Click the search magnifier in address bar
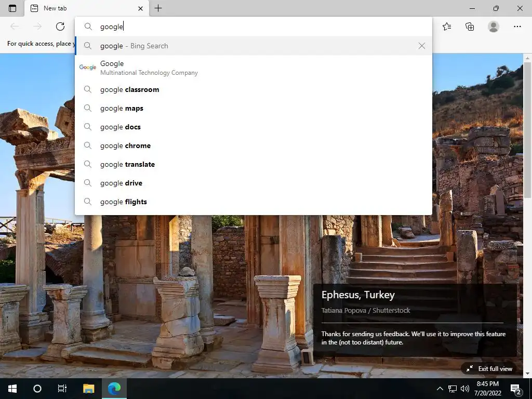 coord(88,26)
